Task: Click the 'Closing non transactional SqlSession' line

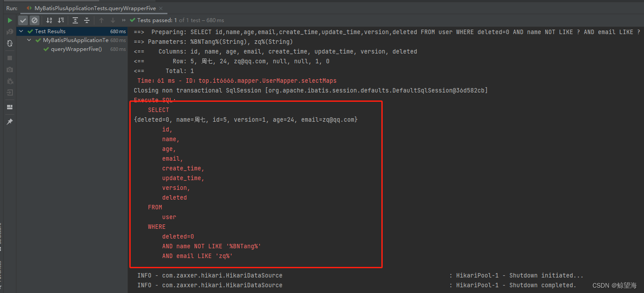Action: point(311,90)
